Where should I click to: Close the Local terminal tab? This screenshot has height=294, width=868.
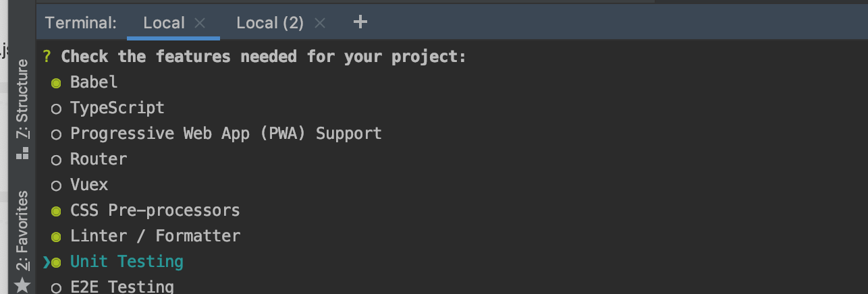point(200,23)
